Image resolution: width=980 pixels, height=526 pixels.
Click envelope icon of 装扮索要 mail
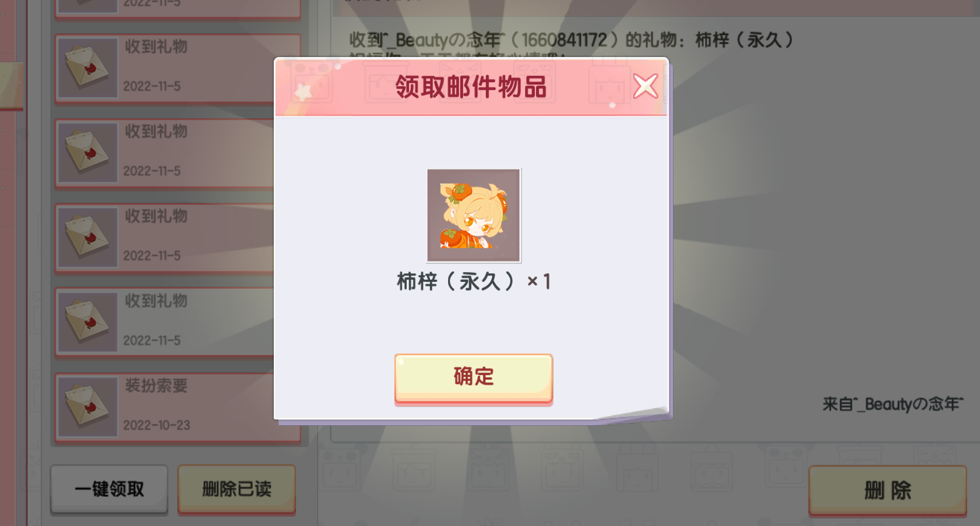[87, 407]
